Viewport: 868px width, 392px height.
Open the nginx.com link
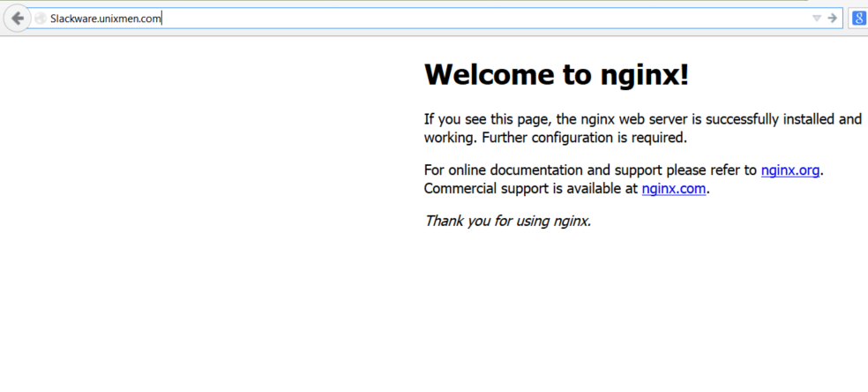coord(674,189)
